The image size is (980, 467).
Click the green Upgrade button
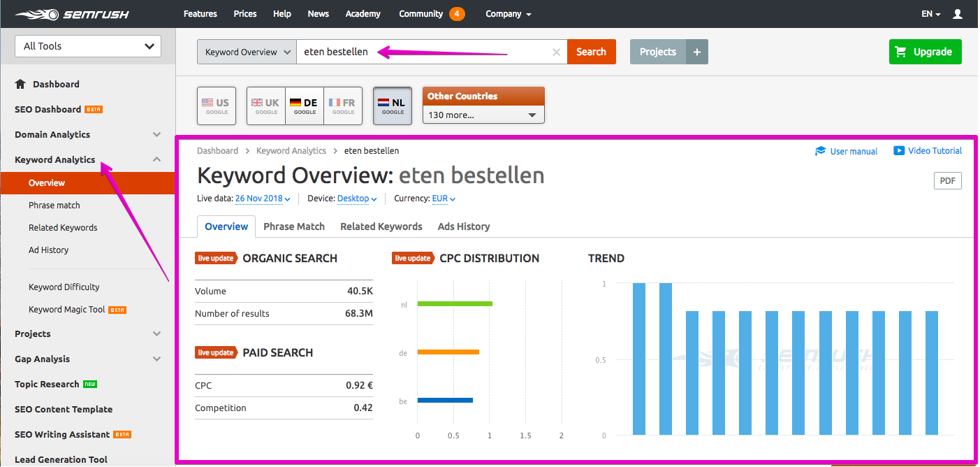pos(925,52)
